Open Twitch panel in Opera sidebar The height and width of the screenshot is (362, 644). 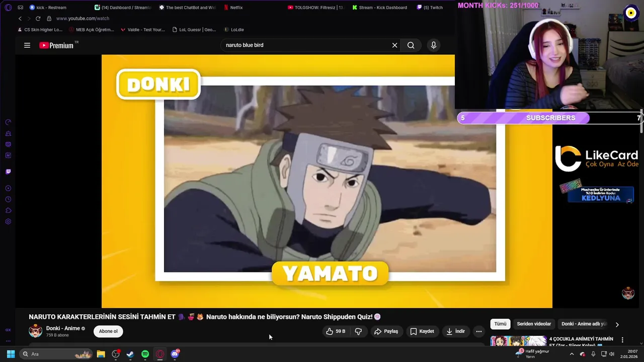8,171
